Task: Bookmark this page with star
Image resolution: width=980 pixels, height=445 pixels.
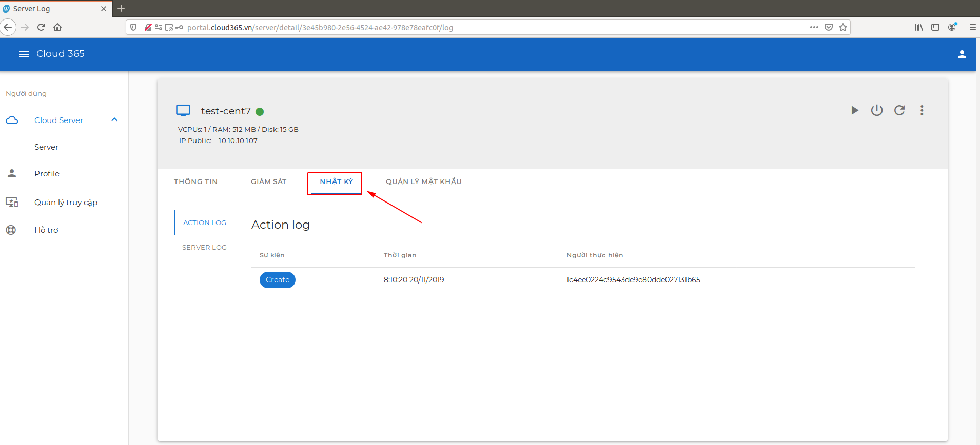Action: 843,27
